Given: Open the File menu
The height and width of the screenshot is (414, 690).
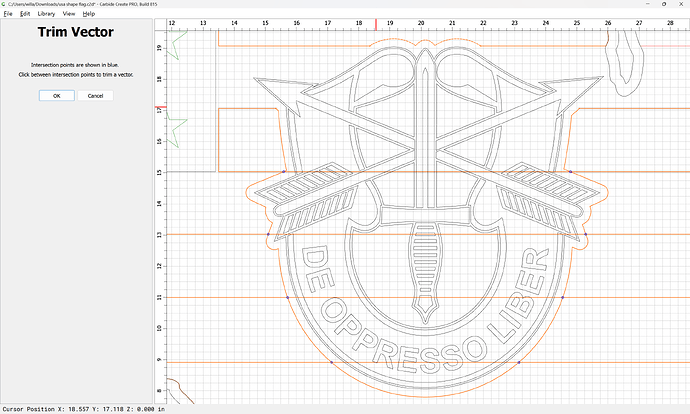Looking at the screenshot, I should click(8, 14).
